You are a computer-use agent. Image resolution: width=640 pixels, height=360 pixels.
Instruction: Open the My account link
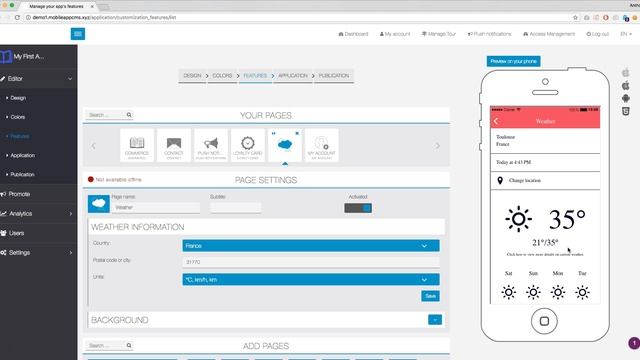pyautogui.click(x=395, y=34)
